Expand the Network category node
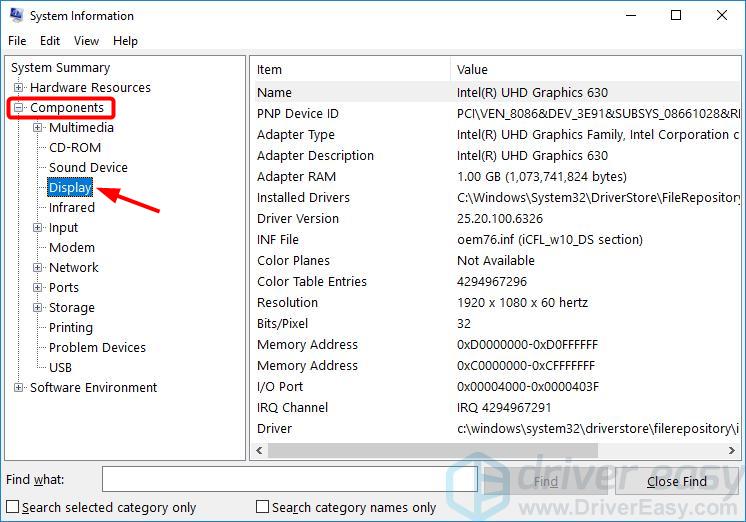Screen dimensions: 746x522 (x=38, y=268)
